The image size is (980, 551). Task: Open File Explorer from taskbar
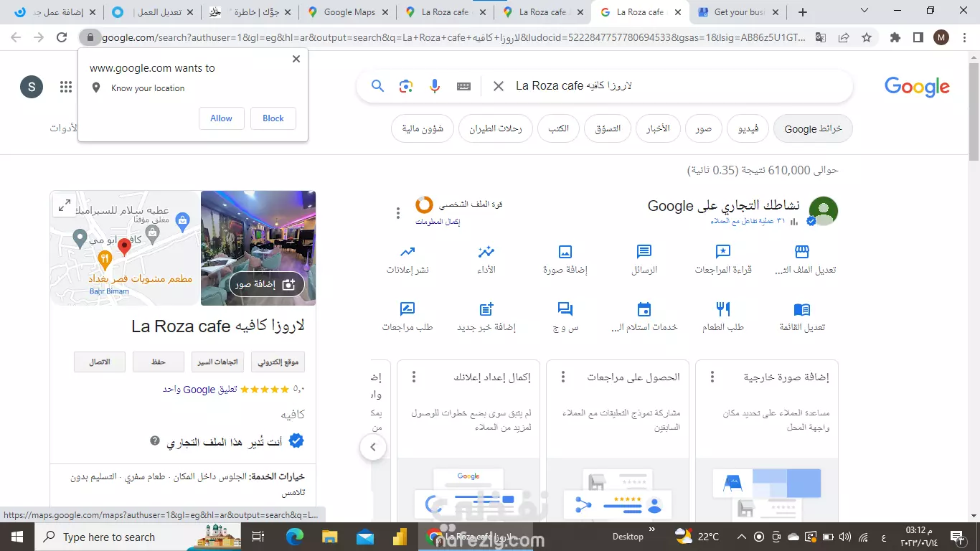click(x=330, y=537)
